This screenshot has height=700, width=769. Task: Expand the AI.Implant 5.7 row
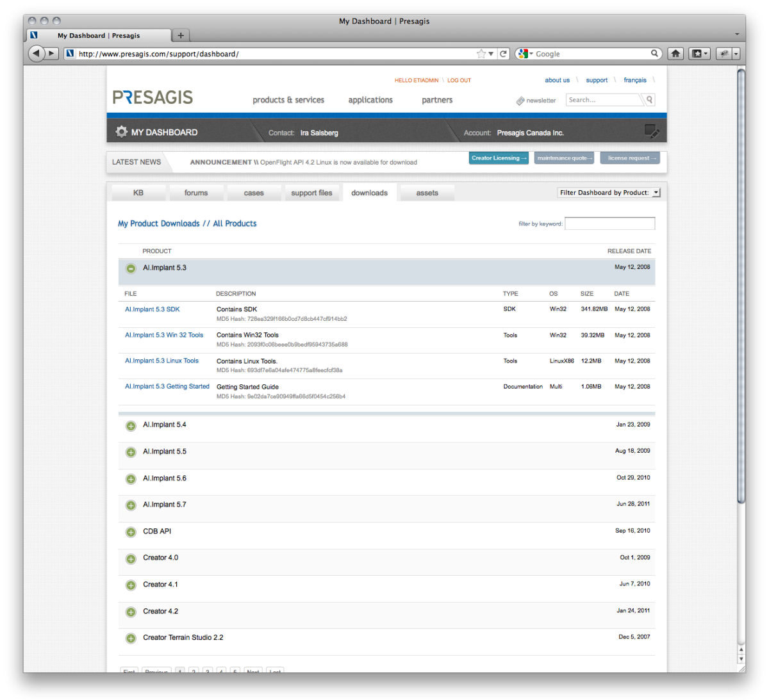tap(131, 505)
